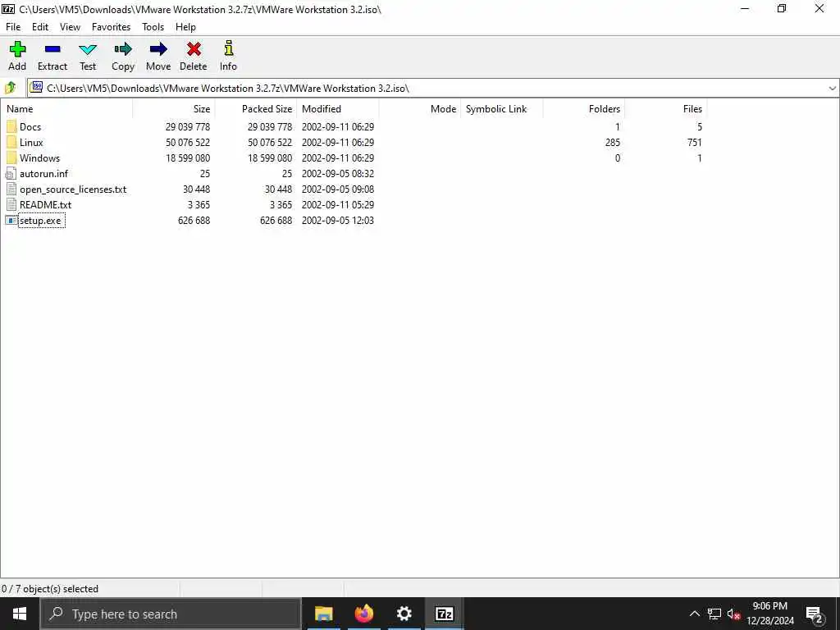Go up one folder level arrow icon
This screenshot has width=840, height=630.
point(11,87)
